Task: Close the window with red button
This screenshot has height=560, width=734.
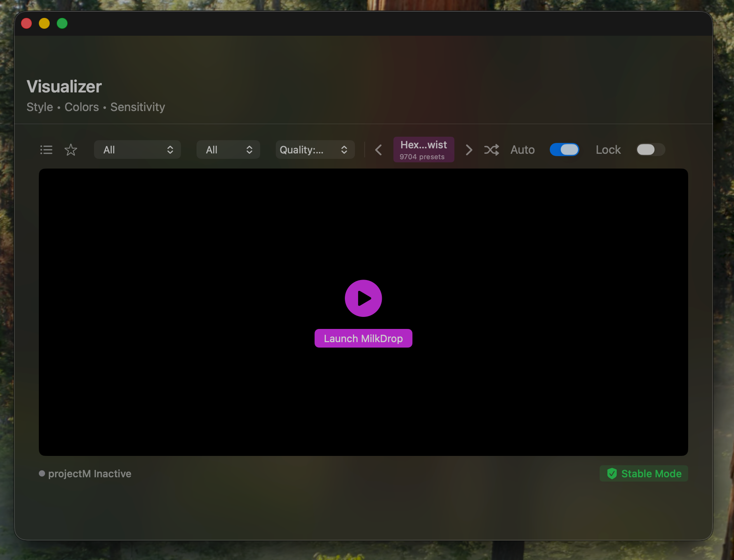Action: point(26,23)
